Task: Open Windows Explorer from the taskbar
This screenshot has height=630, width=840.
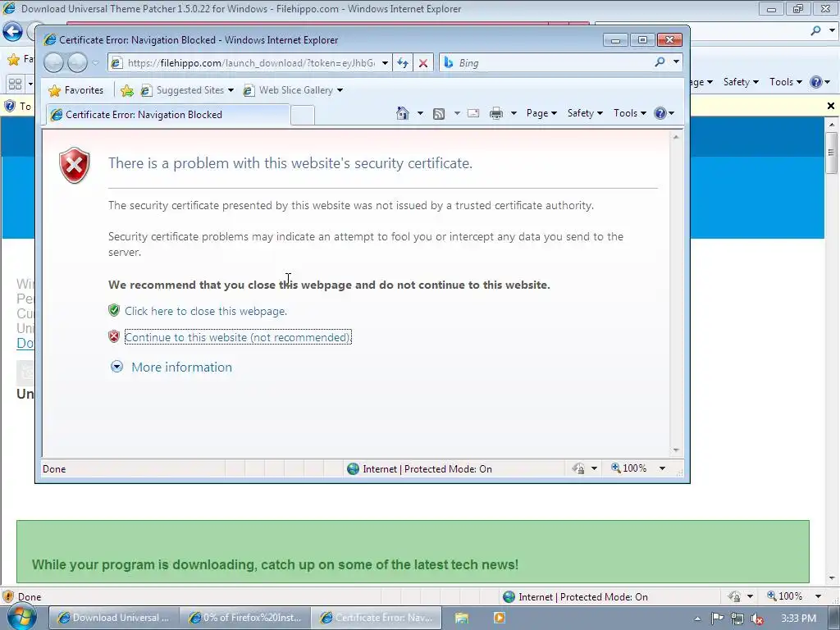Action: click(x=462, y=618)
